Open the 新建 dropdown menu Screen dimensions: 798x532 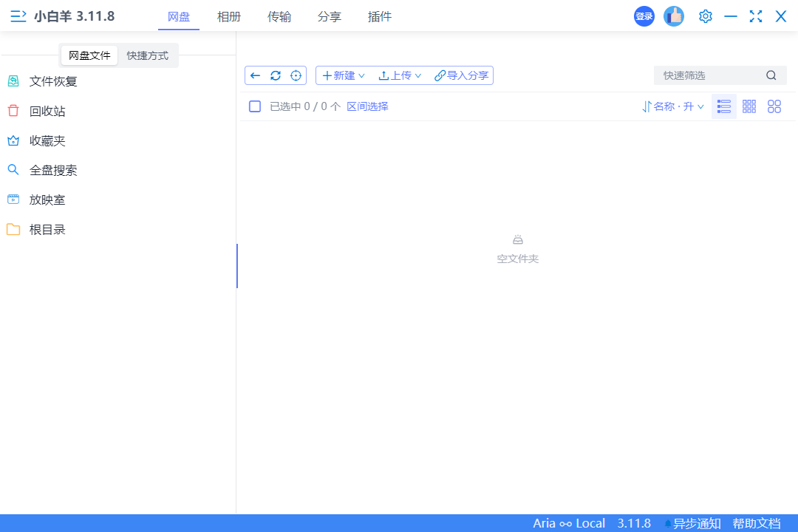pos(344,75)
